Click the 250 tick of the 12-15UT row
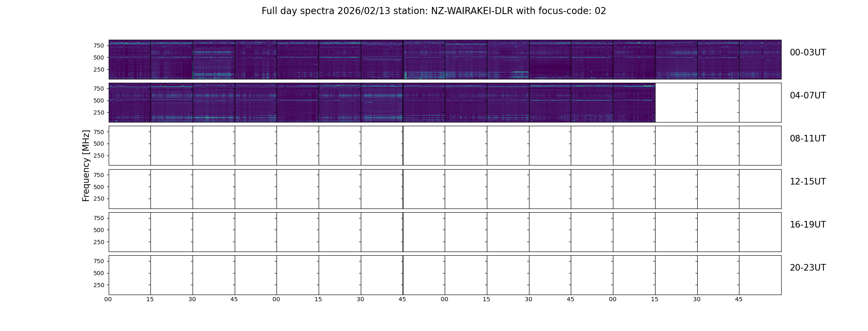 coord(99,199)
